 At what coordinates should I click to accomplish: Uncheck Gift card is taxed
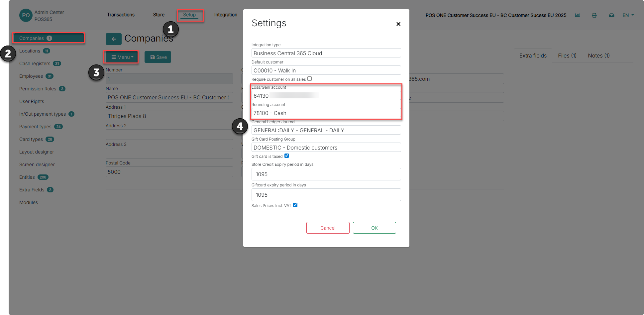click(287, 156)
